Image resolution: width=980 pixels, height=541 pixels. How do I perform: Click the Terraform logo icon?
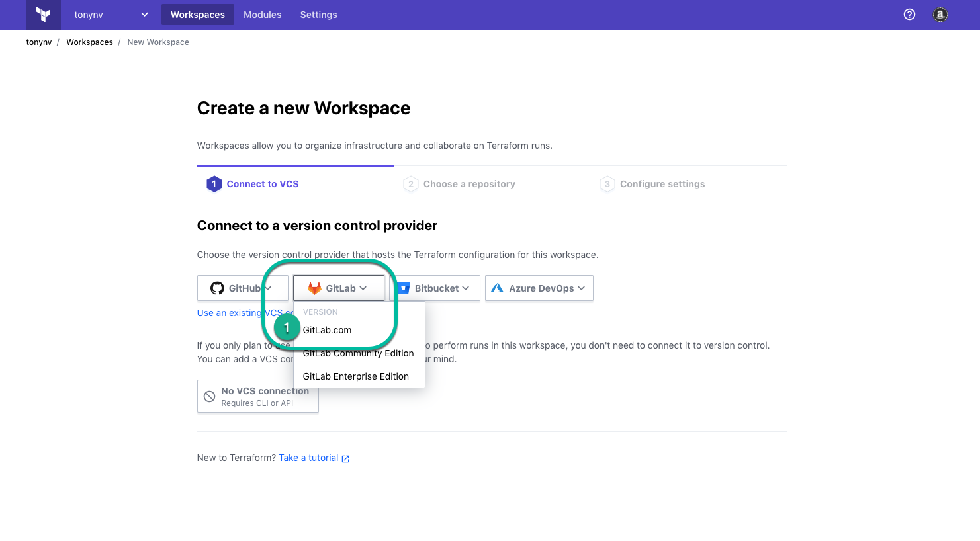(x=44, y=15)
